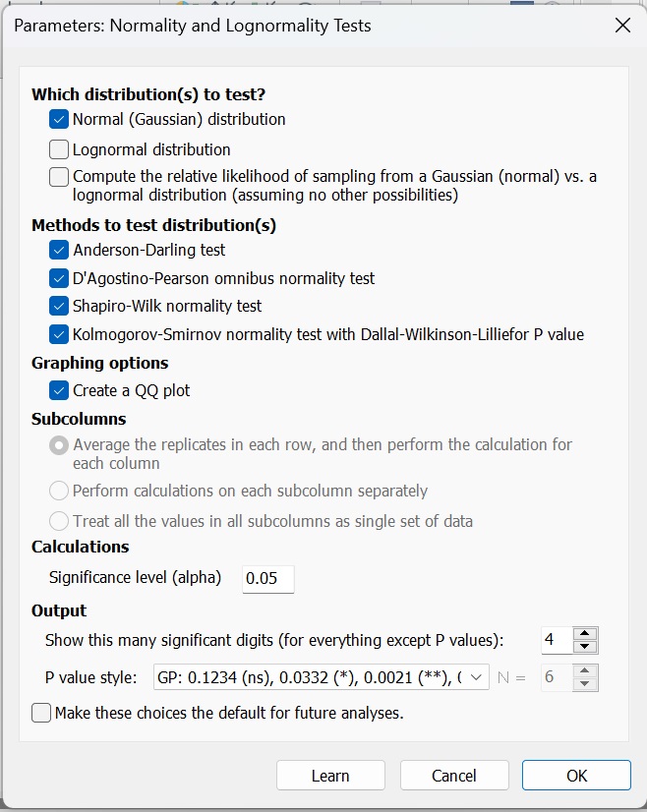Check Compute the relative likelihood option
Image resolution: width=647 pixels, height=812 pixels.
59,177
